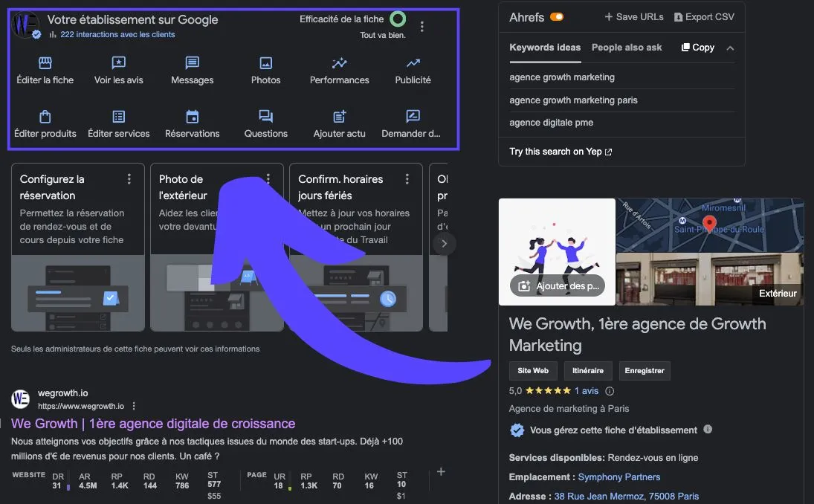The height and width of the screenshot is (504, 814).
Task: Open Confirm. horaires jours fériés card
Action: 355,247
